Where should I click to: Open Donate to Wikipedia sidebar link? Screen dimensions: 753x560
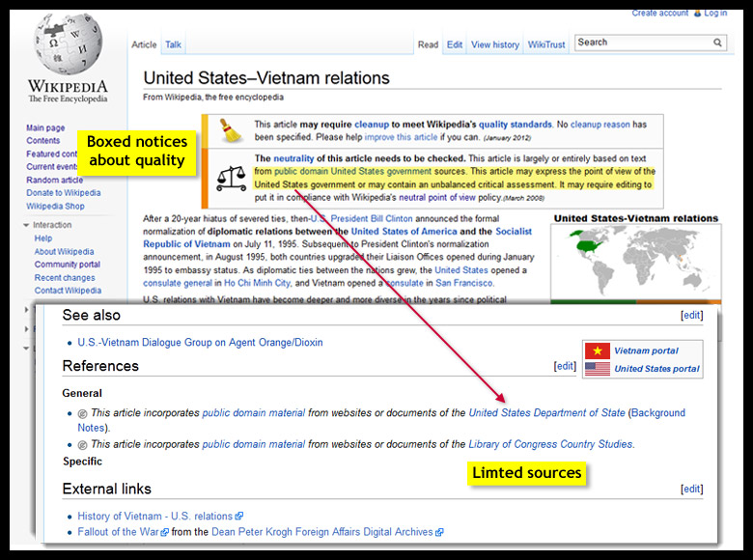[63, 193]
